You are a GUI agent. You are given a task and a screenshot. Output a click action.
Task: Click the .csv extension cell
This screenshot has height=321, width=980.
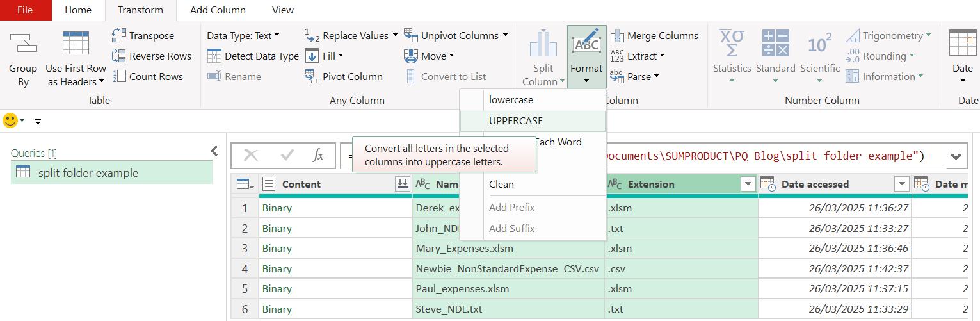point(681,268)
